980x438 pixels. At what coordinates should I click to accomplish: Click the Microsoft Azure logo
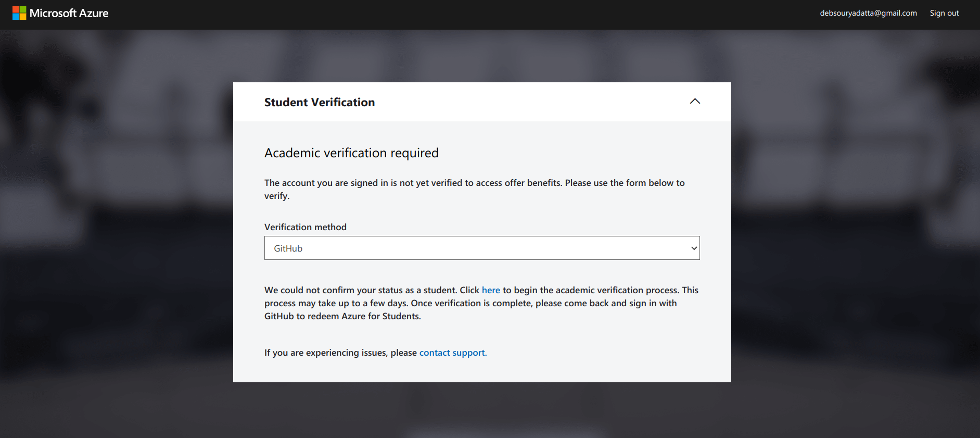point(60,13)
